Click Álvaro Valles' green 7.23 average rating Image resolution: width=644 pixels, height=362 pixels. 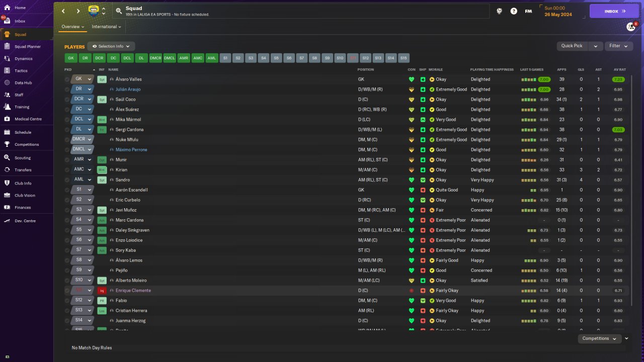618,79
